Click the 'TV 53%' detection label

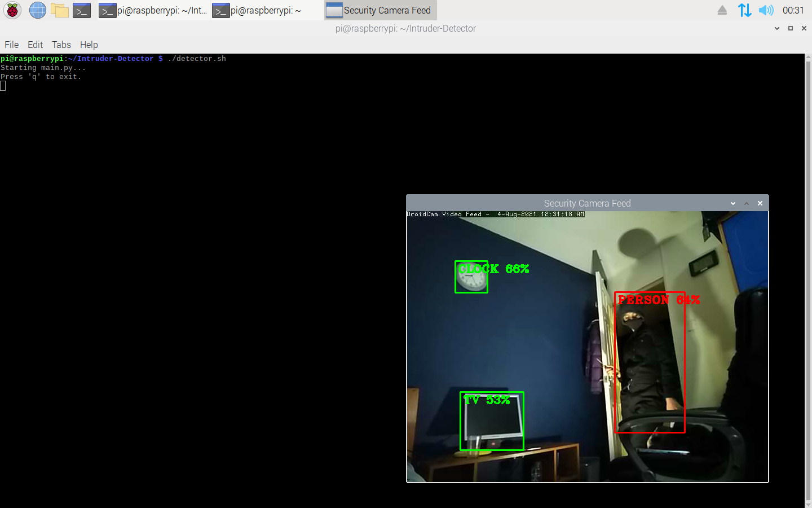[x=487, y=400]
